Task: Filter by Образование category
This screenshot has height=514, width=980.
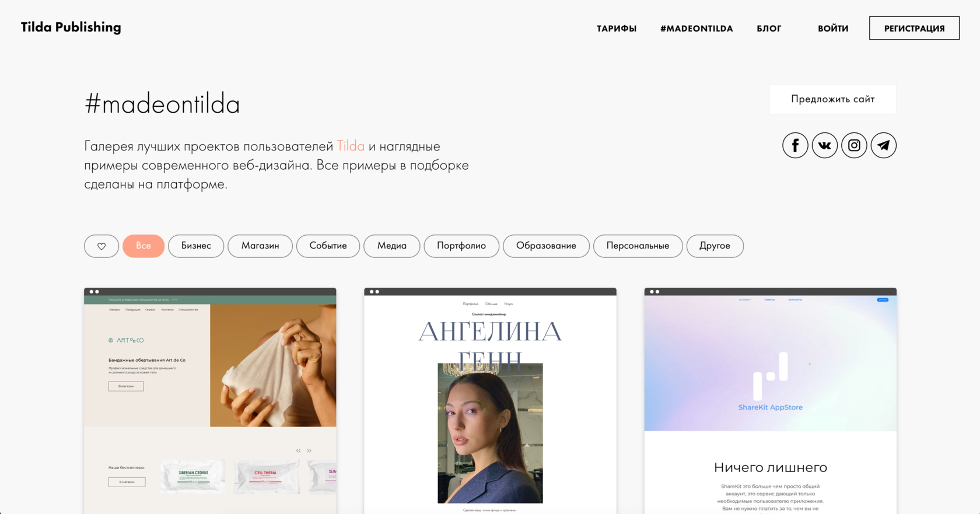Action: [546, 246]
